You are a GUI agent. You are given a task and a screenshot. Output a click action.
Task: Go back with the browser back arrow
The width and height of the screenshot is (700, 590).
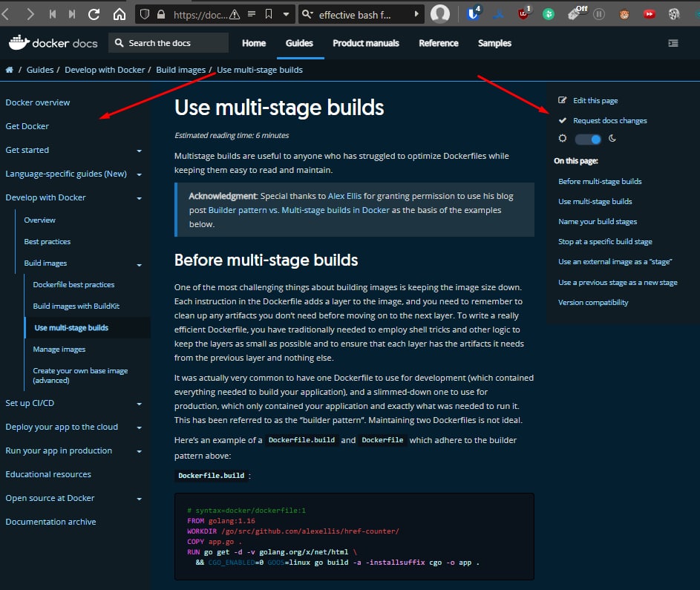(6, 15)
